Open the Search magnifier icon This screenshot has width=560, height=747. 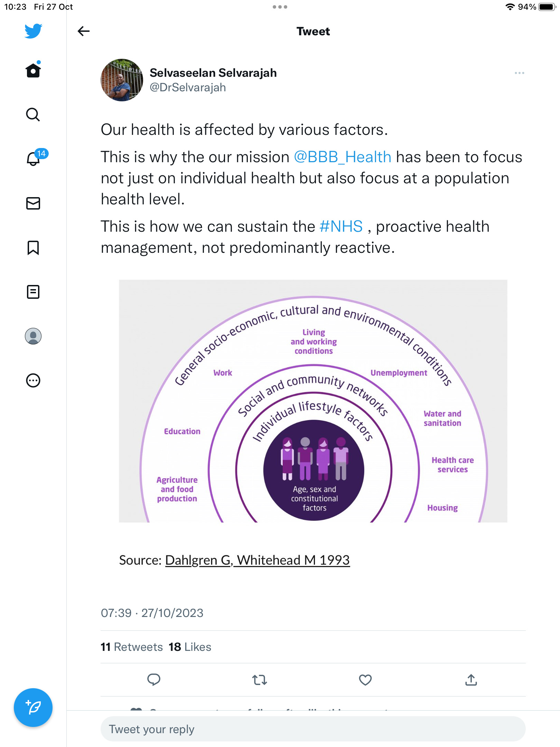33,114
